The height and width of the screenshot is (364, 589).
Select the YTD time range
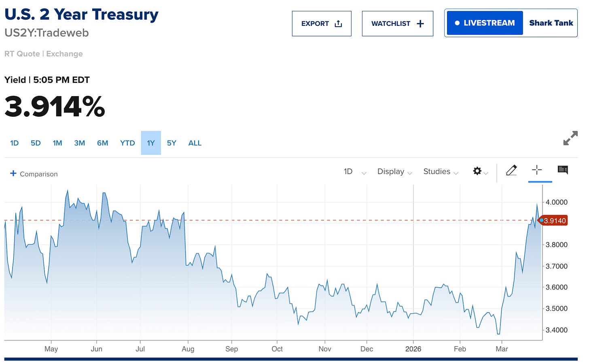click(127, 143)
